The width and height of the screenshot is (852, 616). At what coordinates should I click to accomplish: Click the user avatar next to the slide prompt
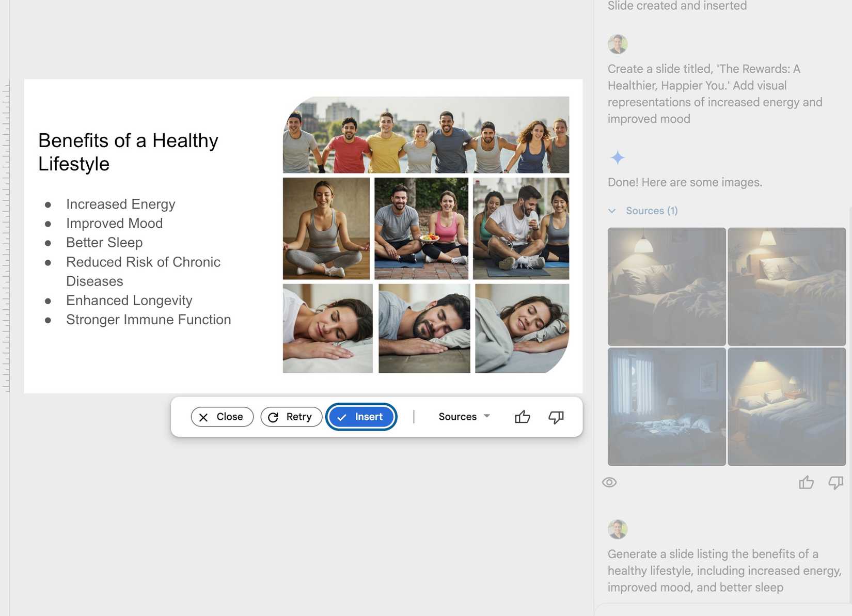(618, 44)
